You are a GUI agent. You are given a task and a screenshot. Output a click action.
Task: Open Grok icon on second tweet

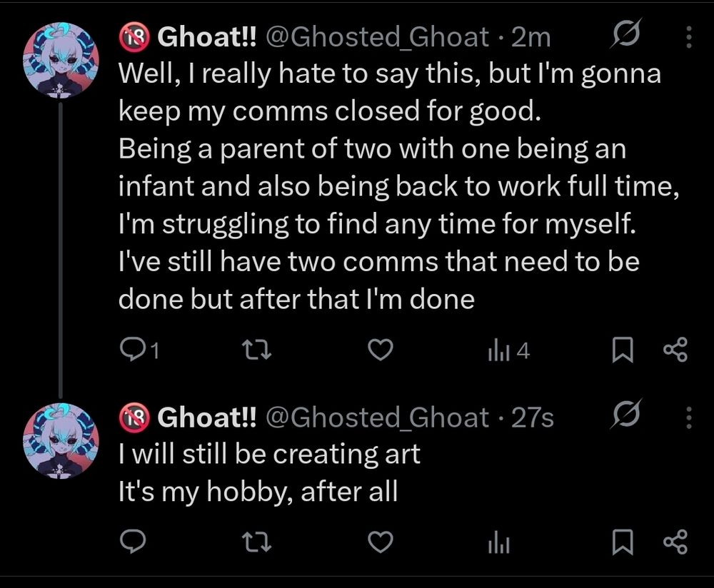tap(625, 415)
